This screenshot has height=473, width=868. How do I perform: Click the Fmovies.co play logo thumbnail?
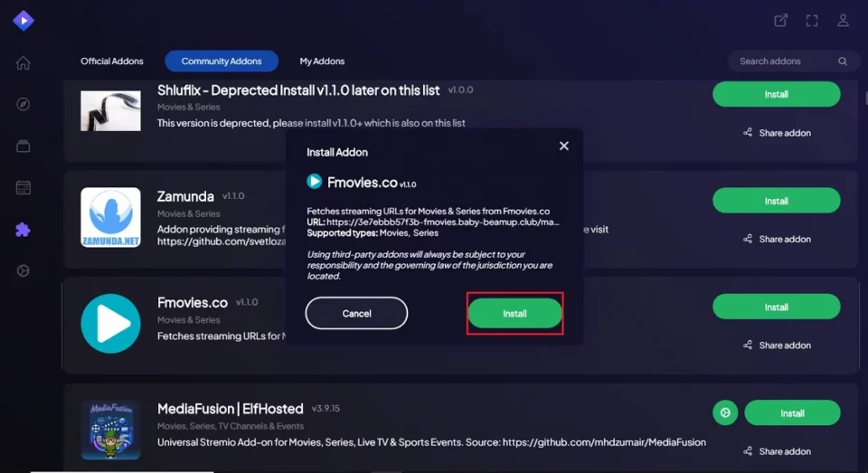pos(110,324)
